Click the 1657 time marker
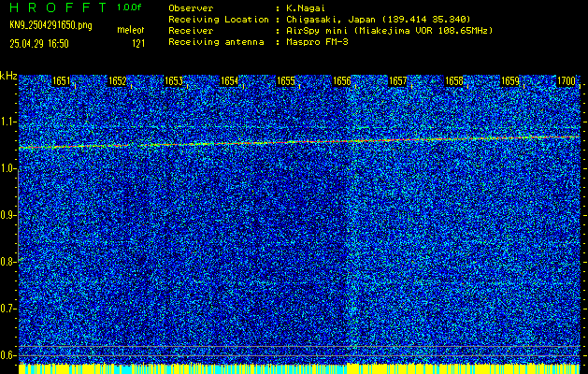This screenshot has height=374, width=588. tap(398, 81)
